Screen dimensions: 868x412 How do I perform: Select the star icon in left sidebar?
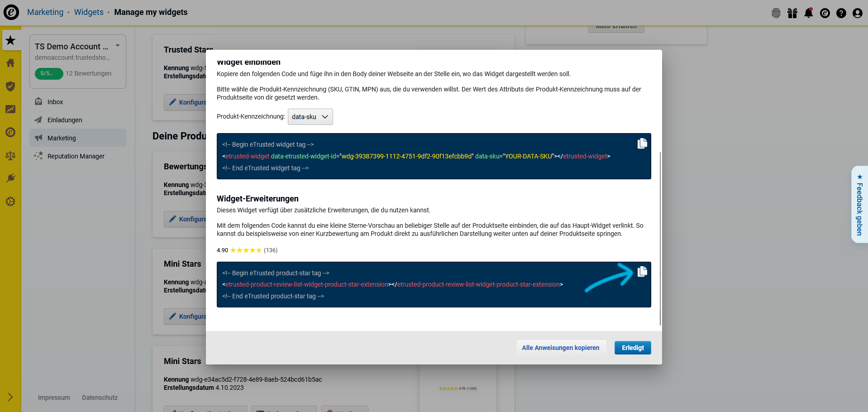10,40
